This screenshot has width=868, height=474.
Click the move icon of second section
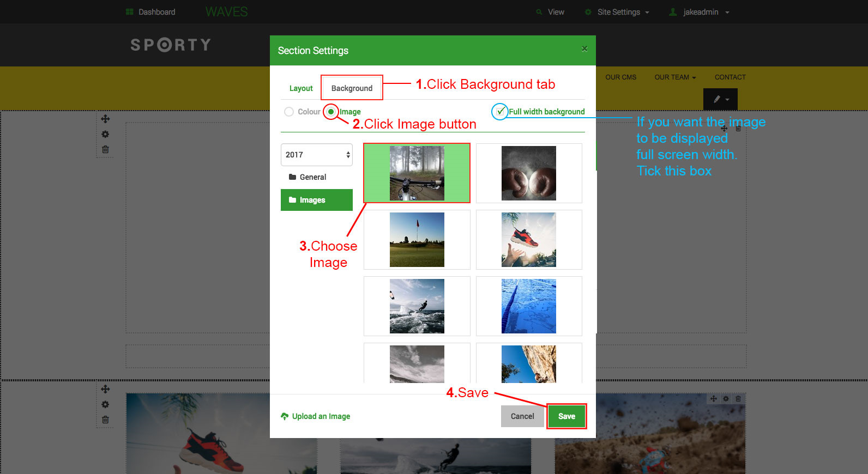click(x=105, y=389)
